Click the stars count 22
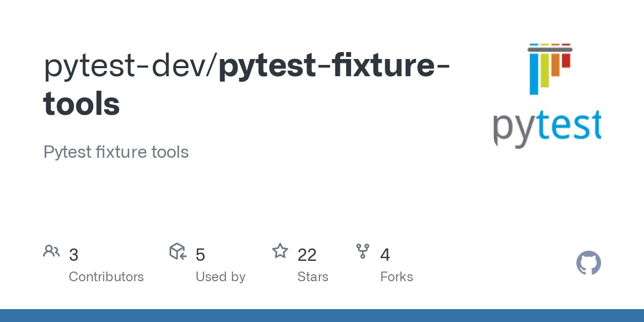This screenshot has width=644, height=322. (x=307, y=255)
